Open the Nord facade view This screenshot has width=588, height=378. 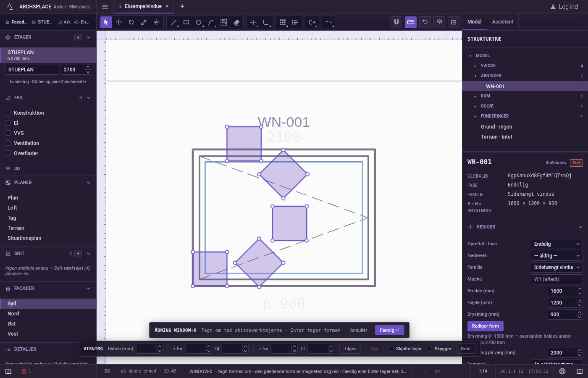click(x=48, y=314)
